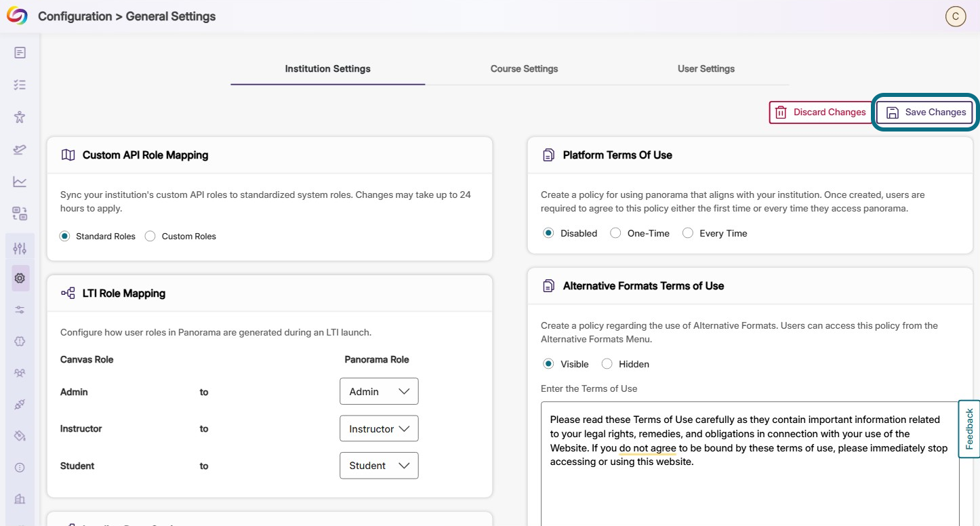Open the people group icon in sidebar
Screen dimensions: 980x526
point(20,373)
